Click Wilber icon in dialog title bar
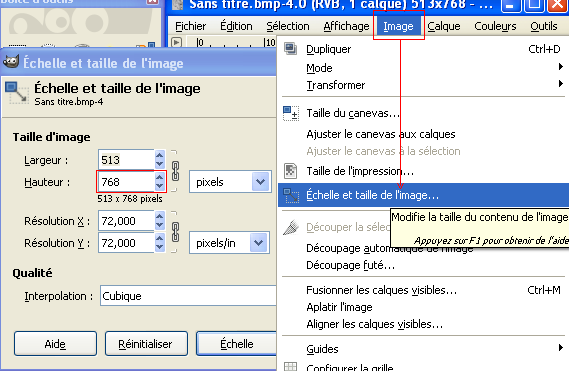This screenshot has width=569, height=371. 11,62
